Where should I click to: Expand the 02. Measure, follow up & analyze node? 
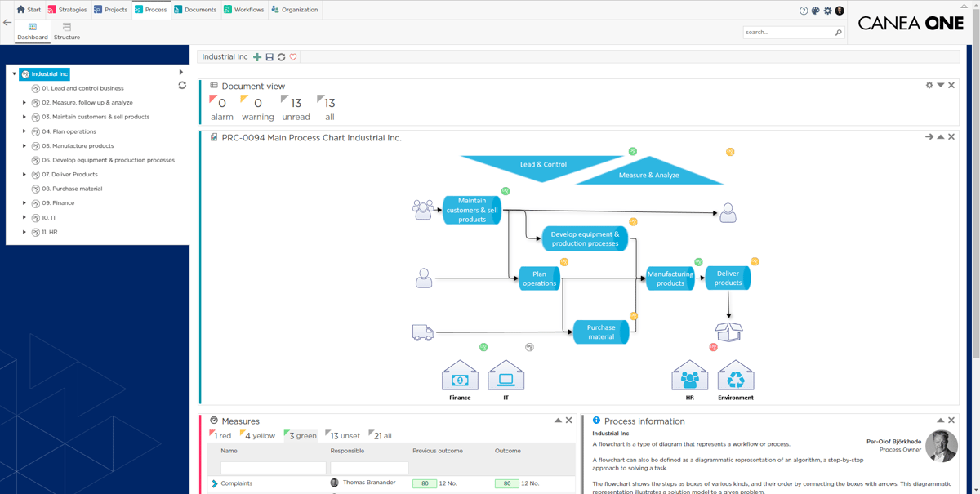pos(23,102)
